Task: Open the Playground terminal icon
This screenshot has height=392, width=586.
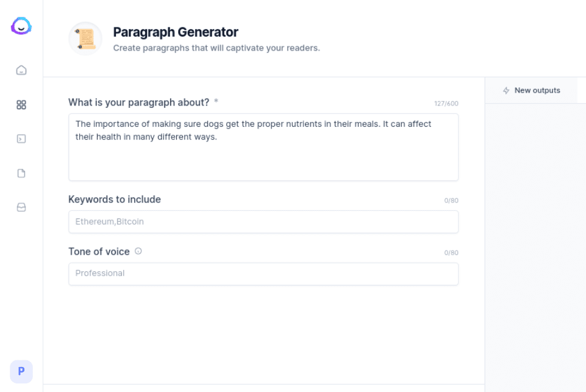Action: [21, 138]
